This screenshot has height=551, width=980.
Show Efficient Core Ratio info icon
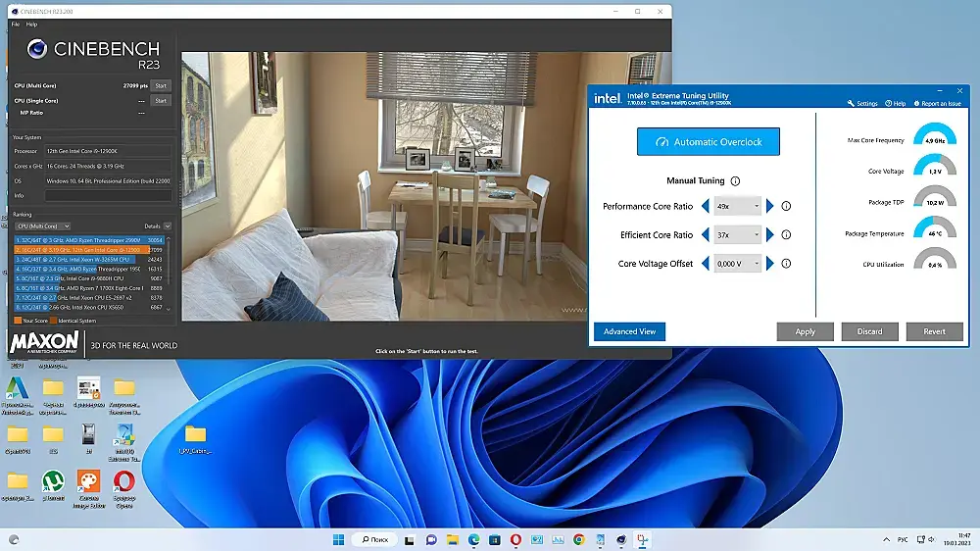[786, 234]
